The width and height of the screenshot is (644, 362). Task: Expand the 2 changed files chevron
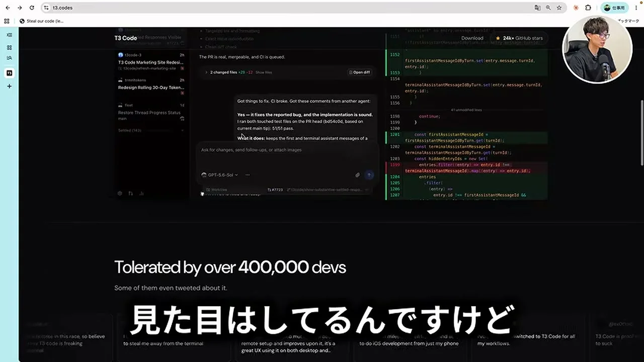pos(206,72)
